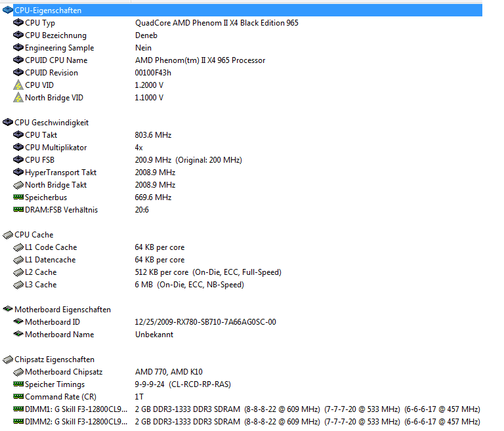The width and height of the screenshot is (504, 431).
Task: Click the L2 Cache chip icon
Action: (x=18, y=272)
